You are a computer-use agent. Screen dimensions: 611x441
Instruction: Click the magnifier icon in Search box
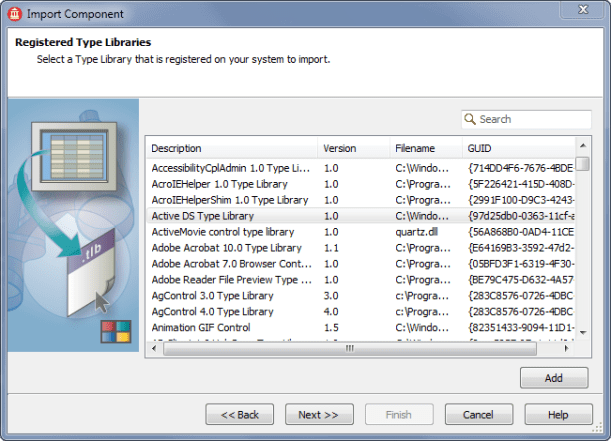pyautogui.click(x=470, y=119)
